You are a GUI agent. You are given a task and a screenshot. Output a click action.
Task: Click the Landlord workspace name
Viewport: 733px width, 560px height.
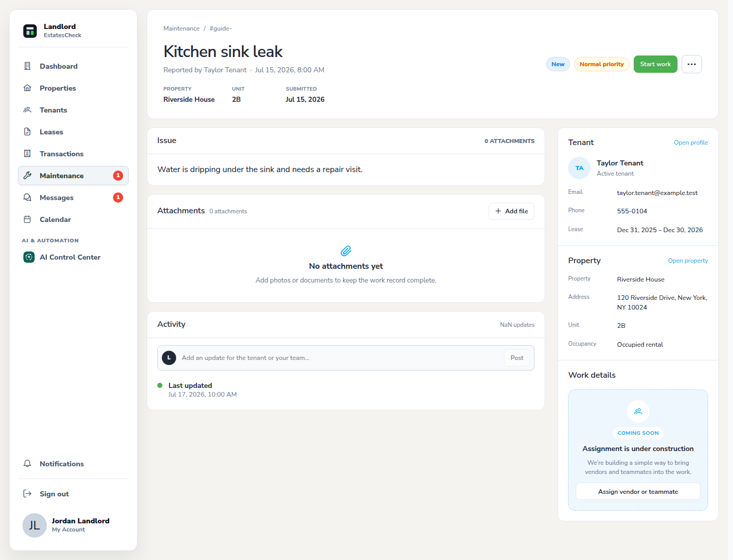tap(60, 26)
